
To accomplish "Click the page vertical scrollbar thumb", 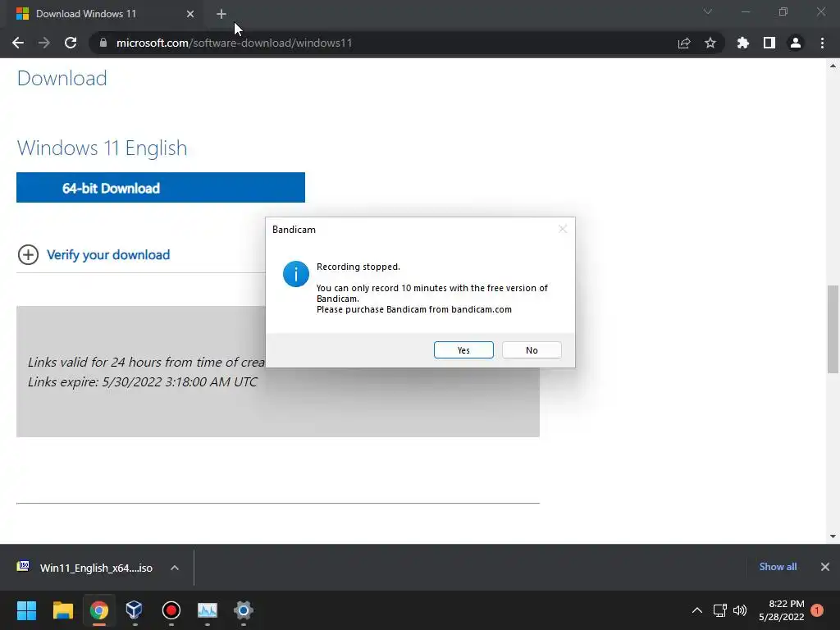I will [833, 329].
